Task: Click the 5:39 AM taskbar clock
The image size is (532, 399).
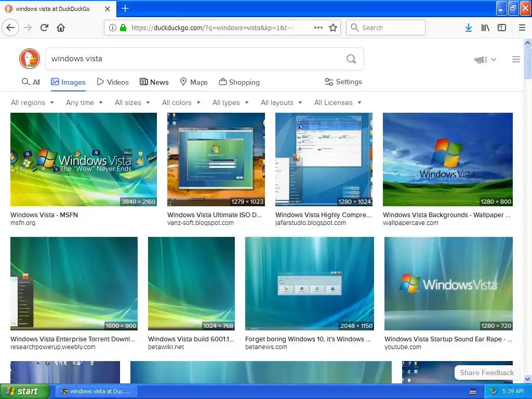Action: click(x=513, y=392)
